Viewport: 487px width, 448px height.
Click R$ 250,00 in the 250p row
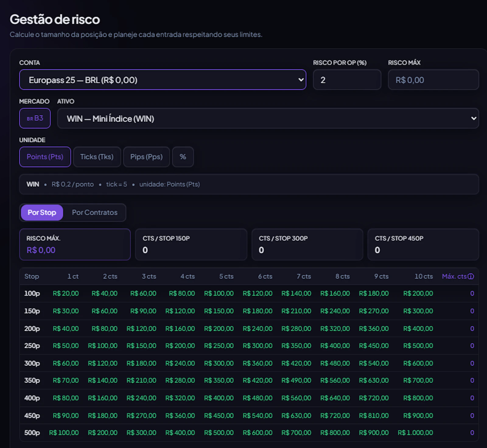coord(219,346)
